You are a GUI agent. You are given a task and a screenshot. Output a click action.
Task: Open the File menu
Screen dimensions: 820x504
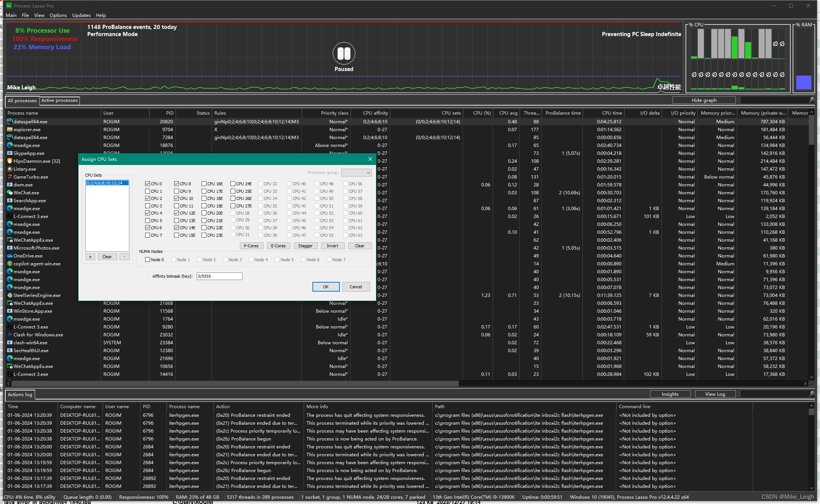tap(25, 15)
